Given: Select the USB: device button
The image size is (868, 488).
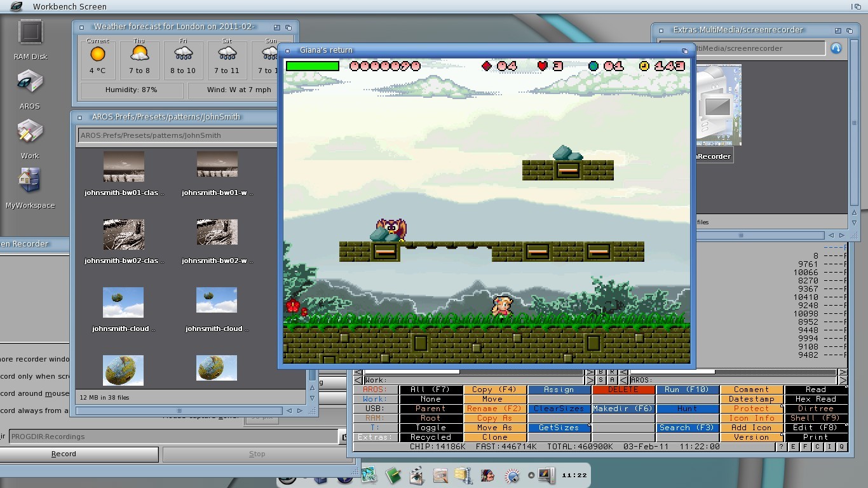Looking at the screenshot, I should pyautogui.click(x=375, y=409).
